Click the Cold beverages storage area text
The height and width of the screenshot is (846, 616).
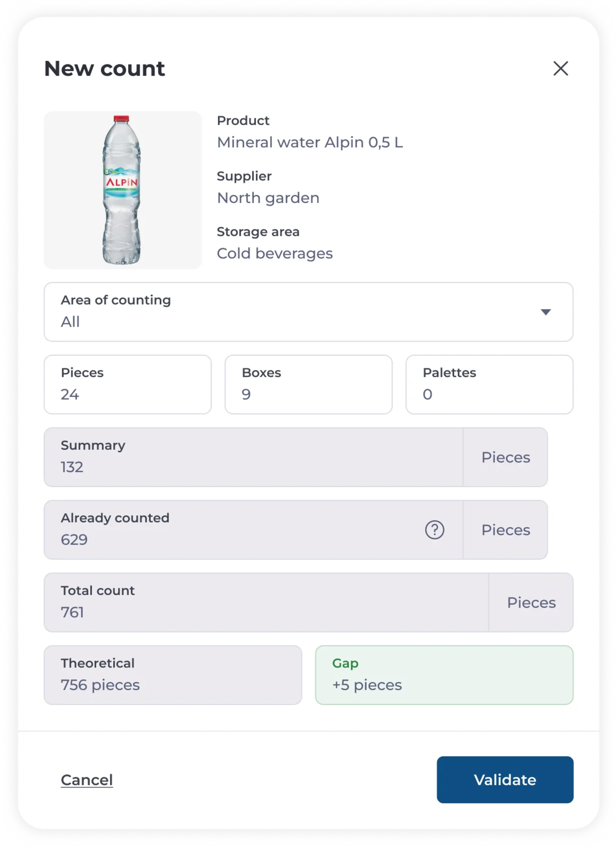coord(275,254)
